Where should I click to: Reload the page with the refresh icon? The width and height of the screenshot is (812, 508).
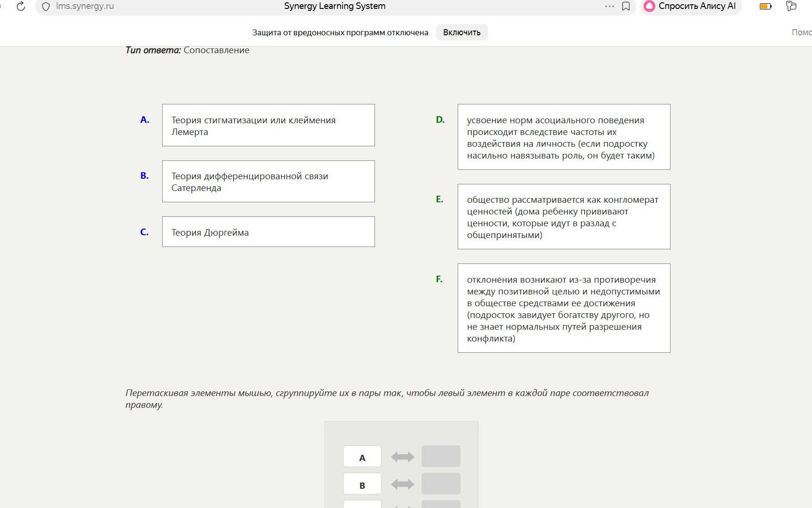[x=21, y=6]
